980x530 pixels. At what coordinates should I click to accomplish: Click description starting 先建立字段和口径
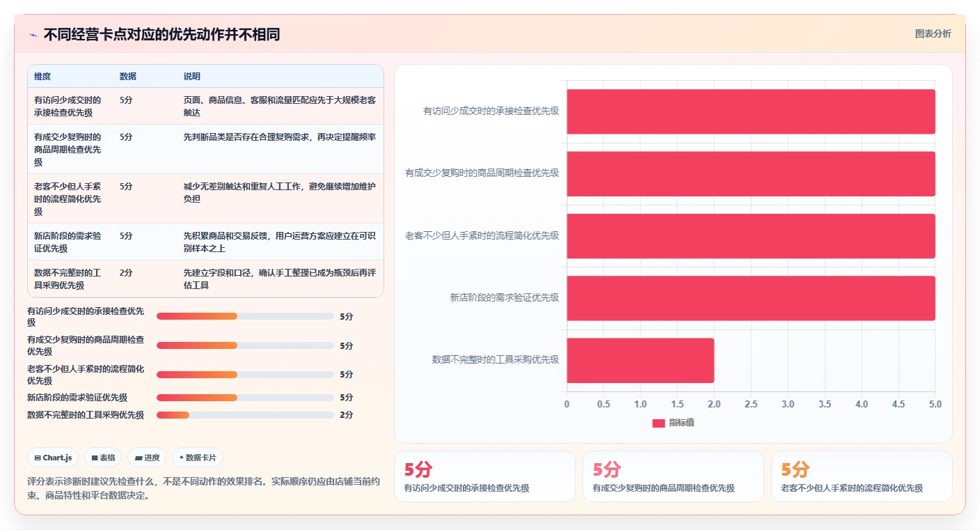tap(280, 279)
